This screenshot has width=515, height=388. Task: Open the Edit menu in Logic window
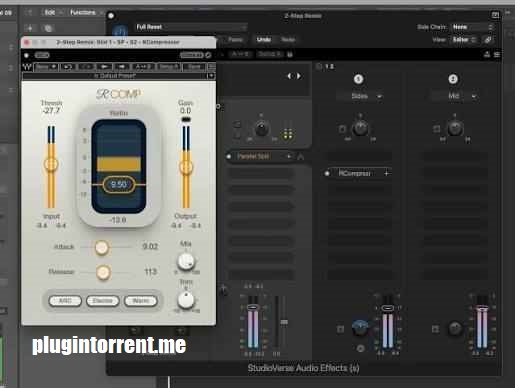[x=50, y=13]
